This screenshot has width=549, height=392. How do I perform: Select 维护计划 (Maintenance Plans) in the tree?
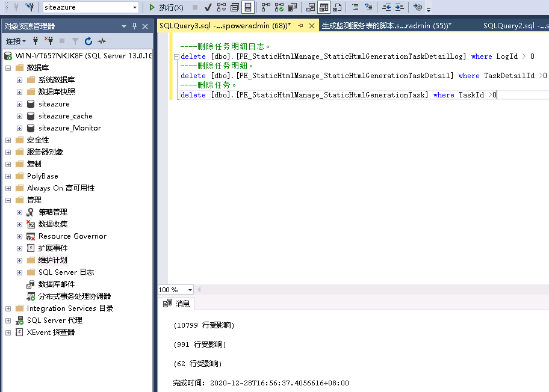[x=53, y=260]
